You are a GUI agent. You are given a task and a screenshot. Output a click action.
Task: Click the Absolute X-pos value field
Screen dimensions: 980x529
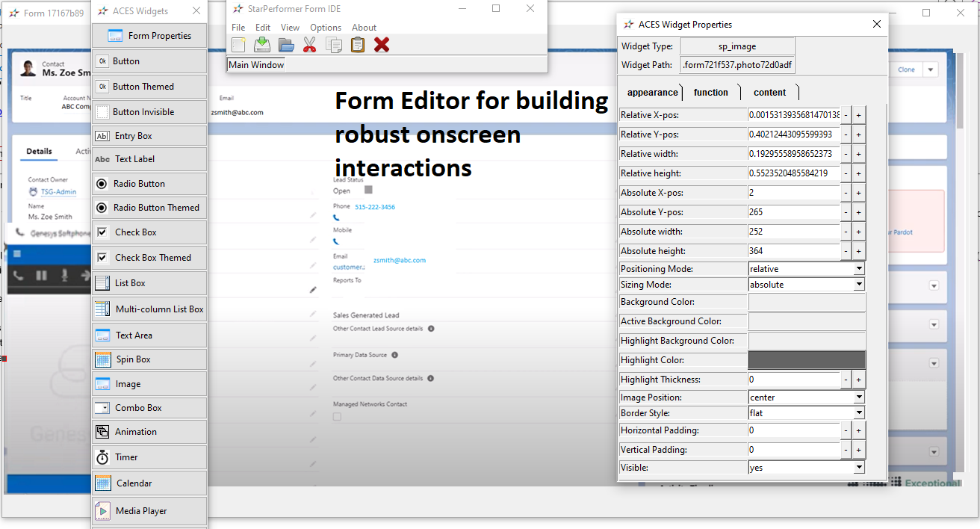click(x=794, y=193)
